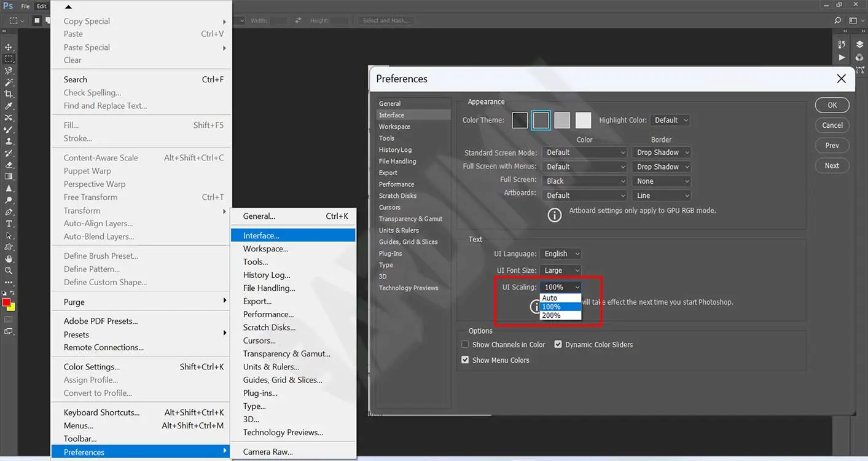The image size is (868, 461).
Task: Enable Show Channels in Color checkbox
Action: click(x=465, y=345)
